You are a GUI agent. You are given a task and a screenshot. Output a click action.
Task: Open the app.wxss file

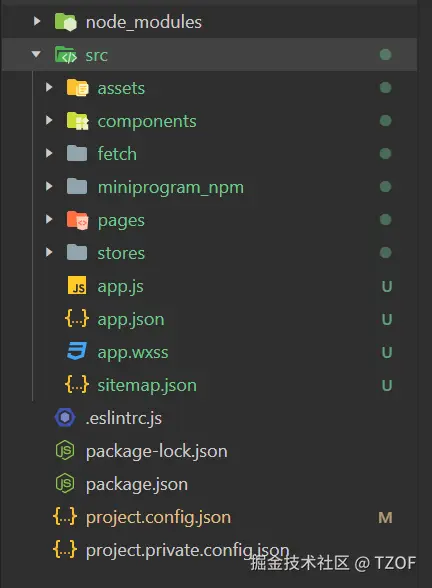click(133, 353)
